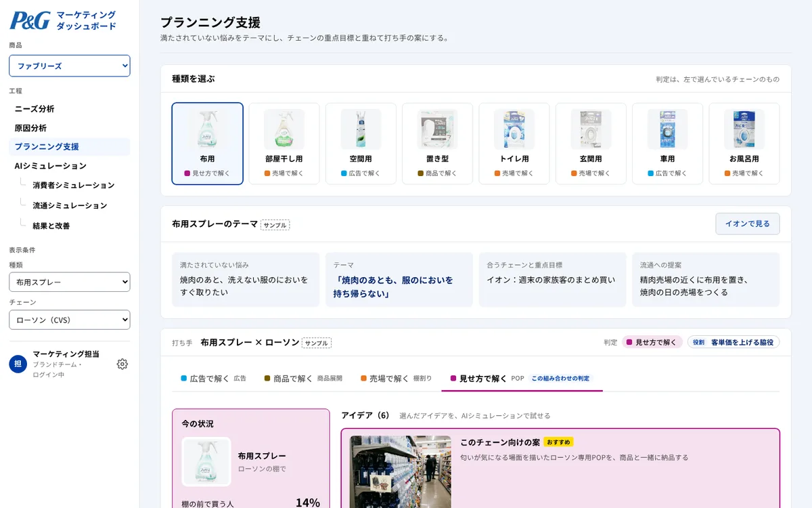The height and width of the screenshot is (508, 812).
Task: Select the 空間用 product card
Action: click(361, 144)
